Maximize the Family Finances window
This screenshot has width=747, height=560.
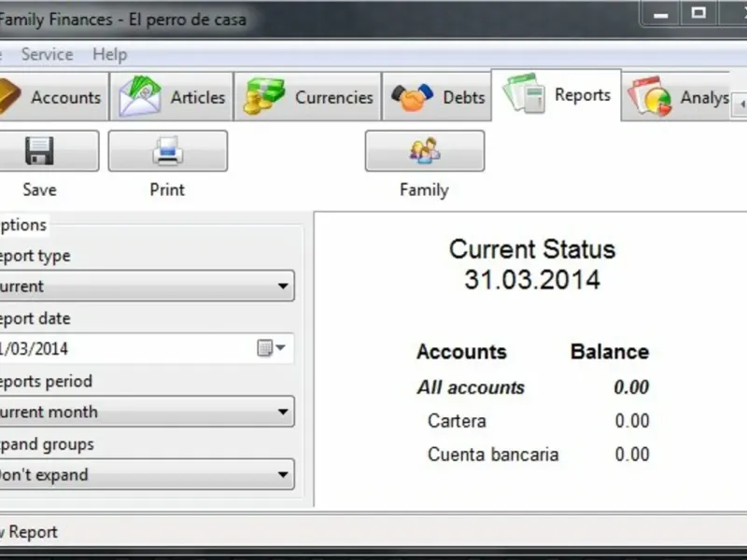(698, 14)
